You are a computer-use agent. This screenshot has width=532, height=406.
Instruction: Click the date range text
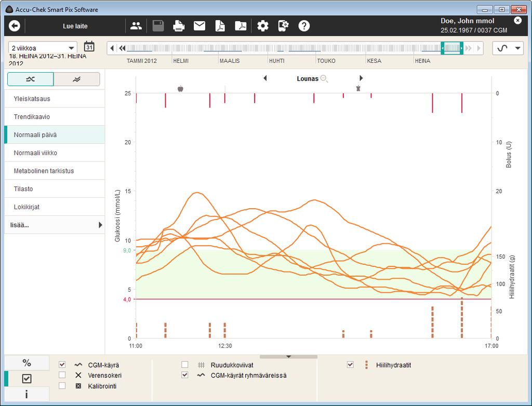click(47, 59)
